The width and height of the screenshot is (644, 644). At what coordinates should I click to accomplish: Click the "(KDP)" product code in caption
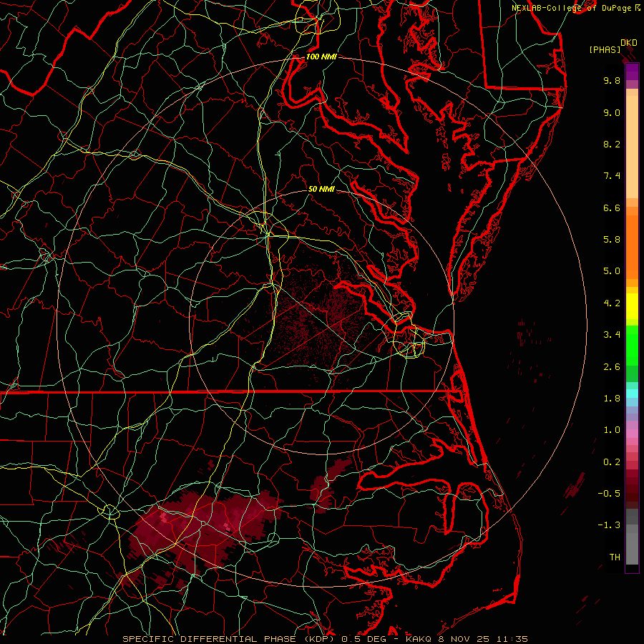pyautogui.click(x=318, y=639)
